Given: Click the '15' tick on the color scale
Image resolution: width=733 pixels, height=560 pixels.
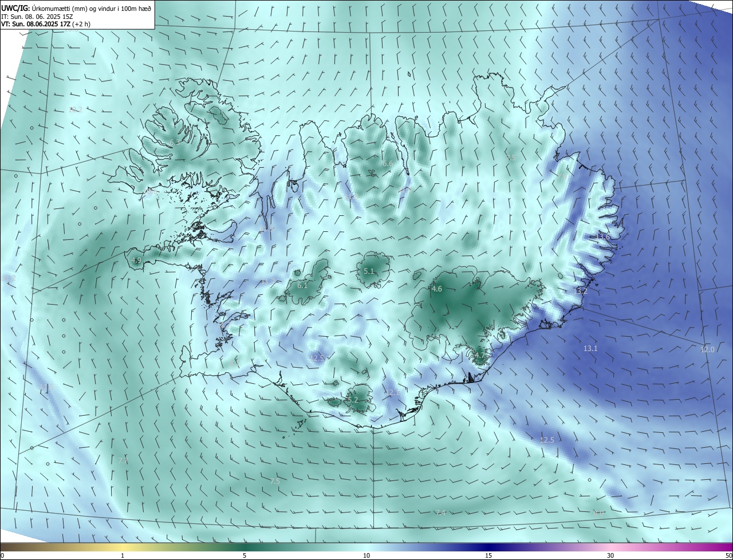Looking at the screenshot, I should (x=488, y=555).
